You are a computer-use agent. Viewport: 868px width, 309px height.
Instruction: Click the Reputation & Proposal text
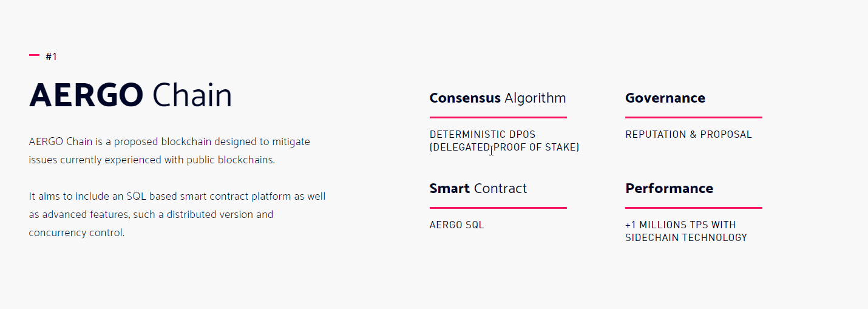click(688, 134)
